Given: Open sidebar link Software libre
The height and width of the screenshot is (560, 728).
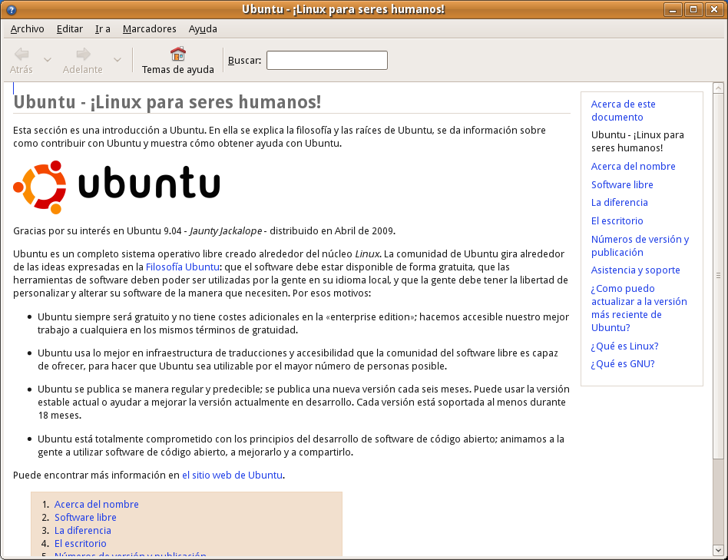Looking at the screenshot, I should 622,185.
